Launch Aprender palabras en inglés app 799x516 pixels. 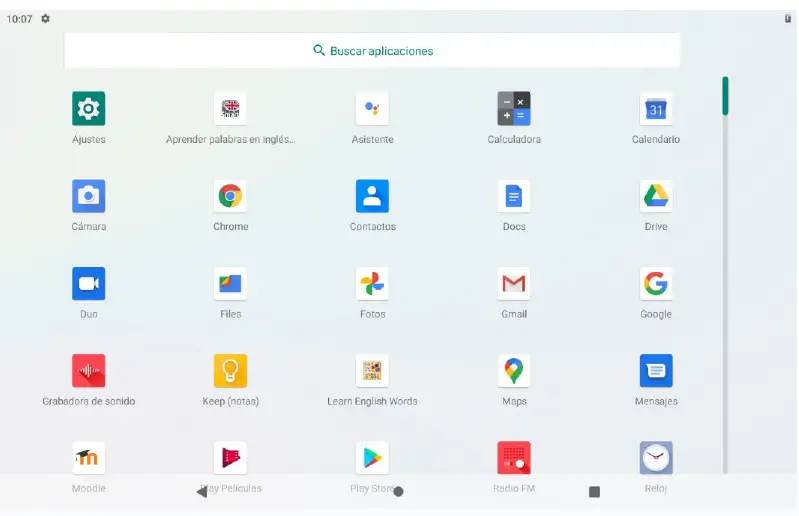(230, 108)
